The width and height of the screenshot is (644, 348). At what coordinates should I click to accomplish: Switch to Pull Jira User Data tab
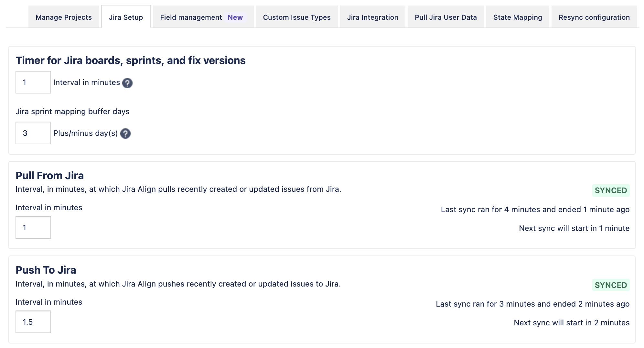coord(445,17)
